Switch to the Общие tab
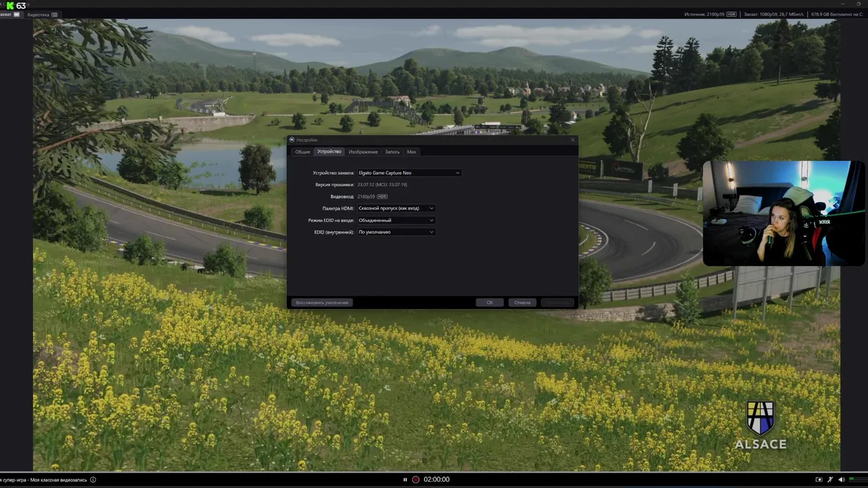The height and width of the screenshot is (488, 868). click(x=302, y=152)
